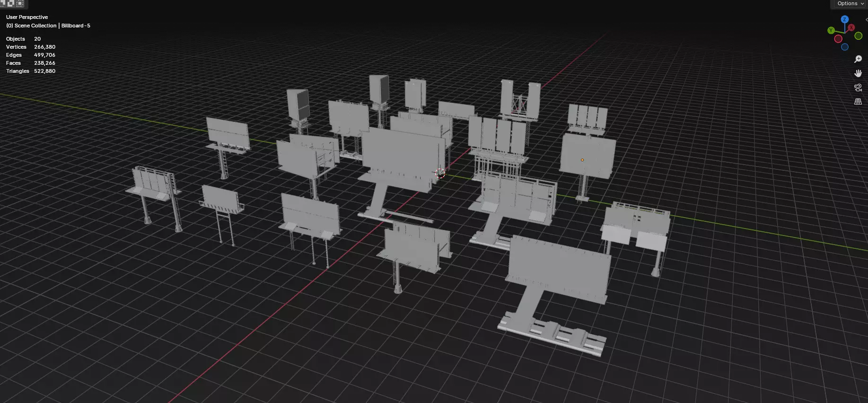Click the unlabeled green negative Y gizmo circle
Image resolution: width=868 pixels, height=403 pixels.
(859, 36)
